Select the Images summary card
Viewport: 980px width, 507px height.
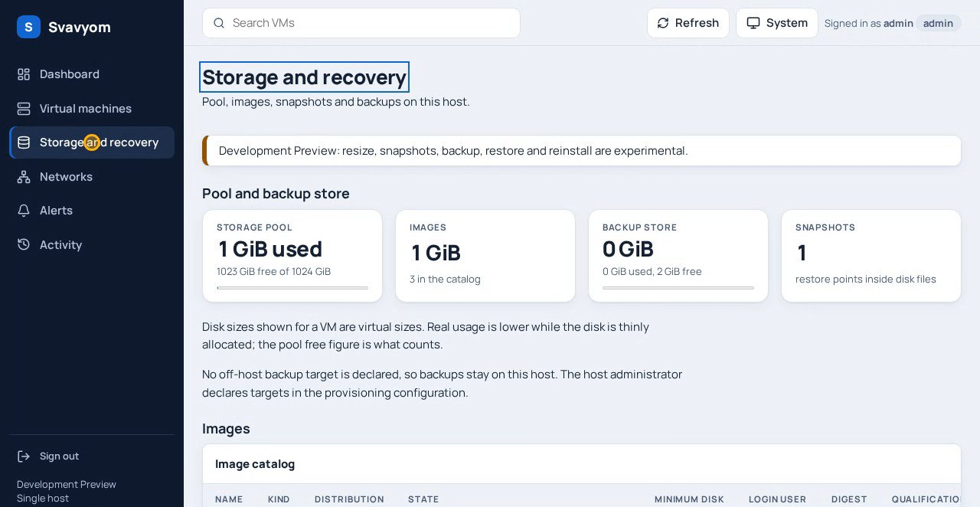click(x=485, y=256)
